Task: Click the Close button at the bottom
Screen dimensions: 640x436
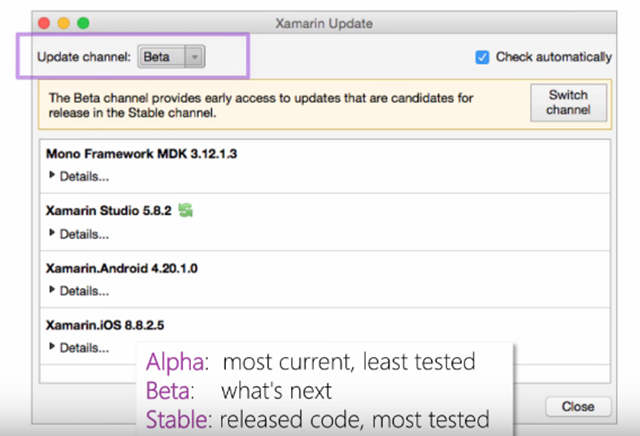Action: [x=578, y=407]
